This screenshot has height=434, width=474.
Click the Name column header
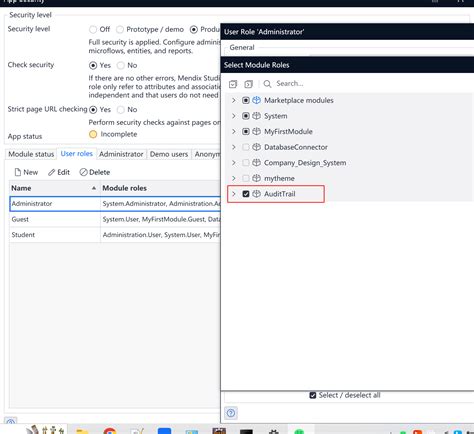21,188
